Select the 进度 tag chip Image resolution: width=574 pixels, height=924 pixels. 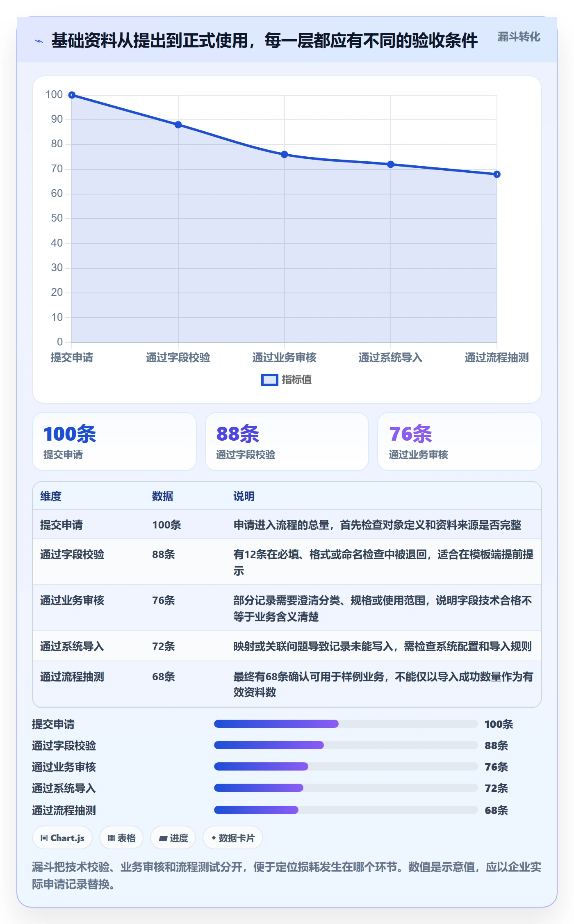click(x=173, y=838)
